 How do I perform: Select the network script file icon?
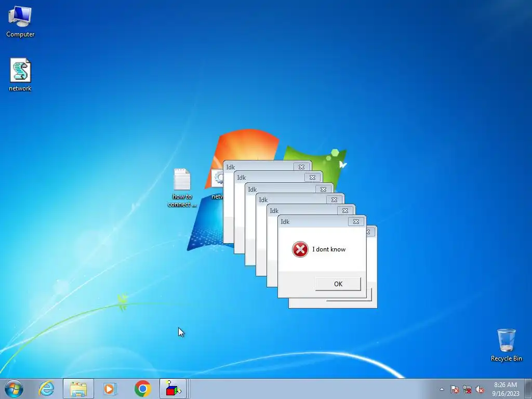coord(20,75)
